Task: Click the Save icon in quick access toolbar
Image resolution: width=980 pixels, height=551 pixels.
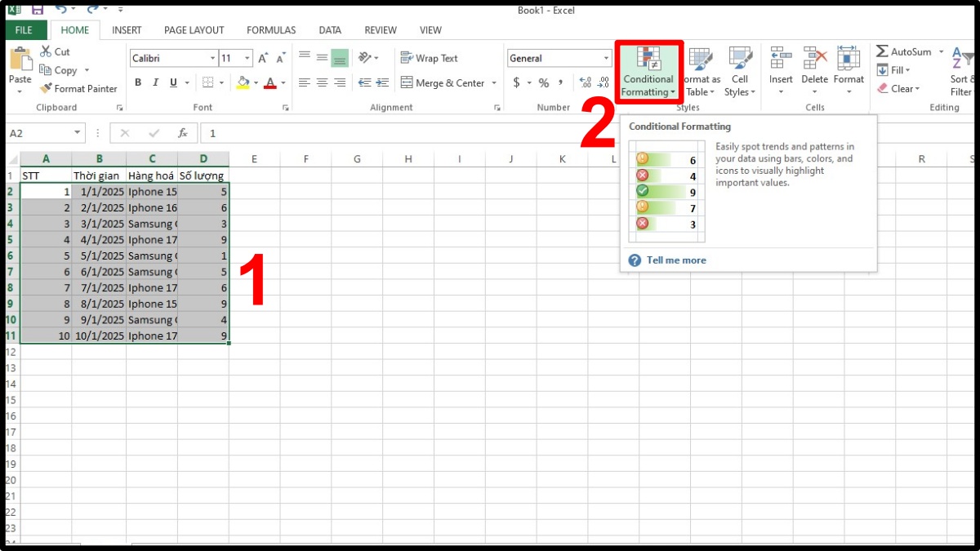Action: pos(38,10)
